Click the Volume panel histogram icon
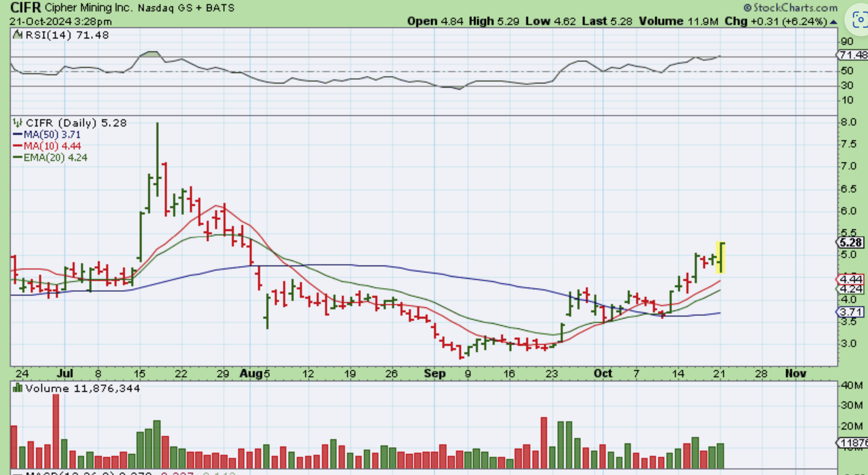The image size is (868, 475). (17, 388)
